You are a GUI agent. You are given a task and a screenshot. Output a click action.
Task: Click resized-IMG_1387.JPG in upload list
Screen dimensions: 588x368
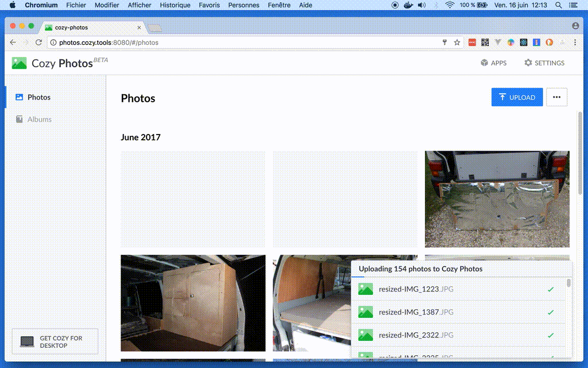point(416,312)
